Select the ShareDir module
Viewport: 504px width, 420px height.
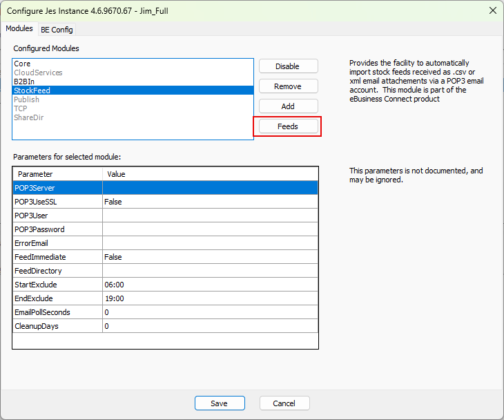point(29,117)
